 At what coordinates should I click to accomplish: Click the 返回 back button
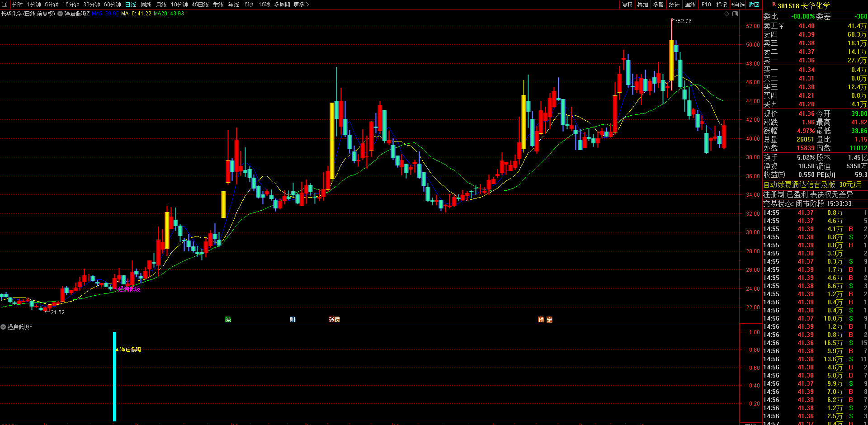(754, 5)
